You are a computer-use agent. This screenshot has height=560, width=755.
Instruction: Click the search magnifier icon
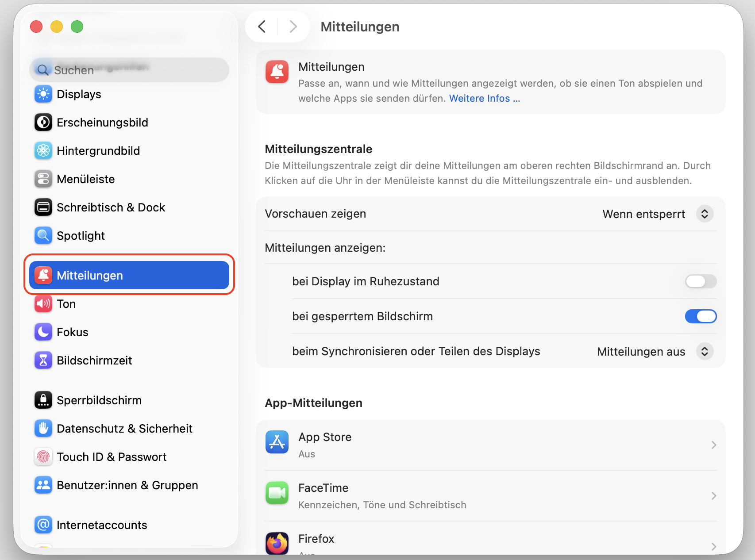[x=43, y=70]
